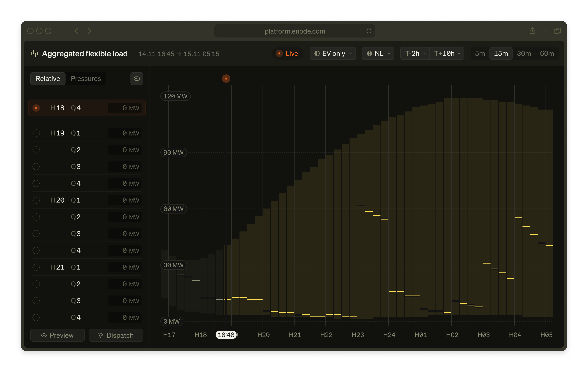Switch to the Pressures tab
Viewport: 588px width, 372px height.
pyautogui.click(x=86, y=79)
